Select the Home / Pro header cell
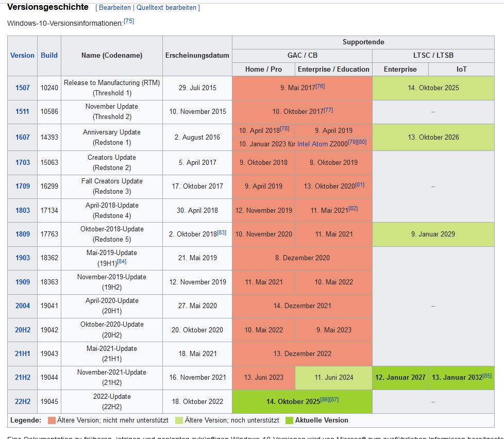This screenshot has height=439, width=504. pyautogui.click(x=263, y=70)
